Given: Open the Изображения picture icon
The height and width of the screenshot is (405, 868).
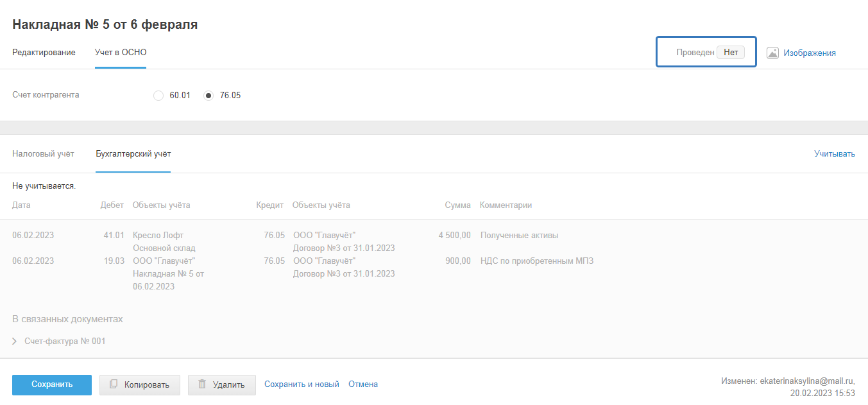Looking at the screenshot, I should (772, 53).
